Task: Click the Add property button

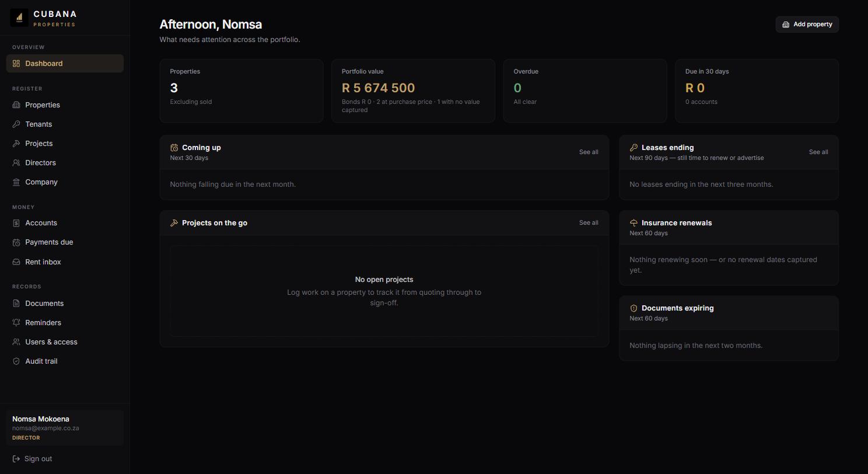Action: pyautogui.click(x=807, y=25)
